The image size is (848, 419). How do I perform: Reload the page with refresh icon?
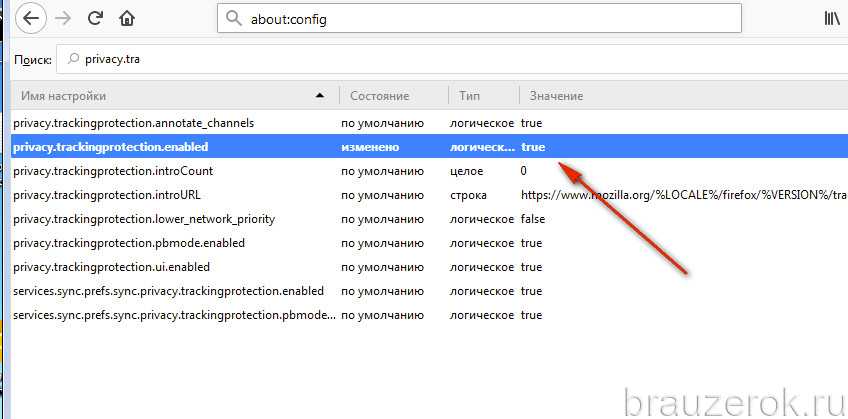pos(95,19)
